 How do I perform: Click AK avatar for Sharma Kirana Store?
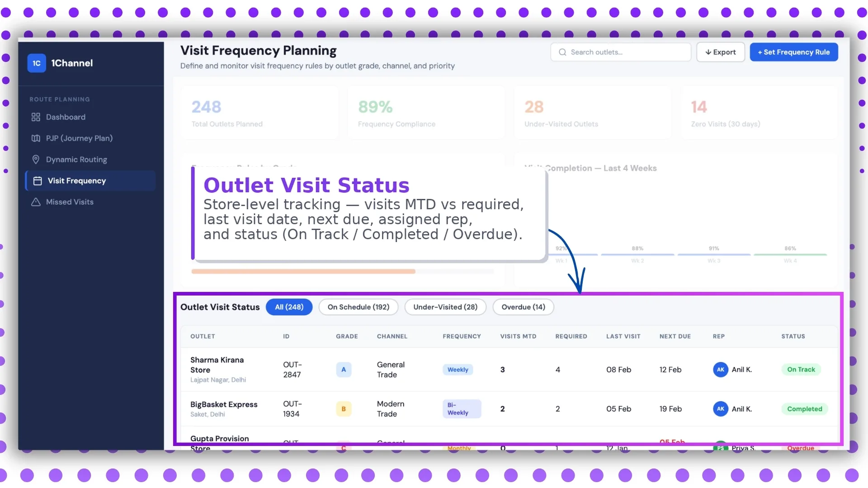[720, 370]
